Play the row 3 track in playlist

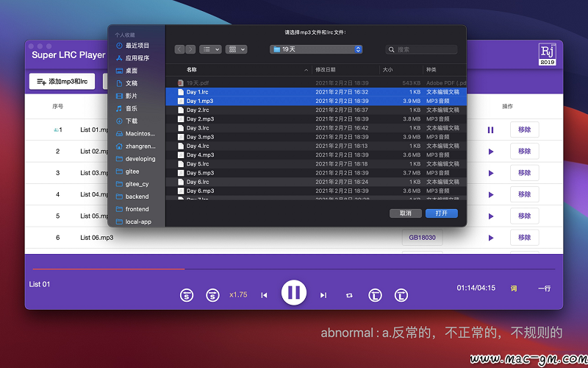pyautogui.click(x=491, y=173)
